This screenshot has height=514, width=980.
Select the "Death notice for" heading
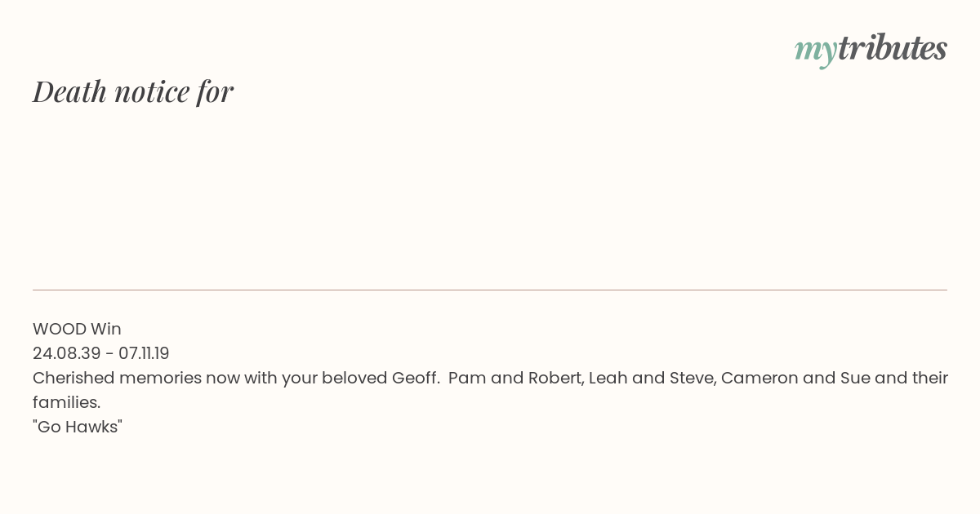click(133, 91)
